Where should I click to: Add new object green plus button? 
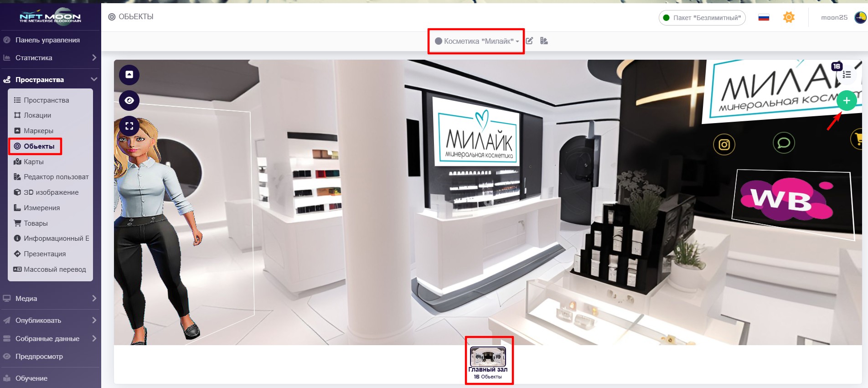(x=847, y=101)
